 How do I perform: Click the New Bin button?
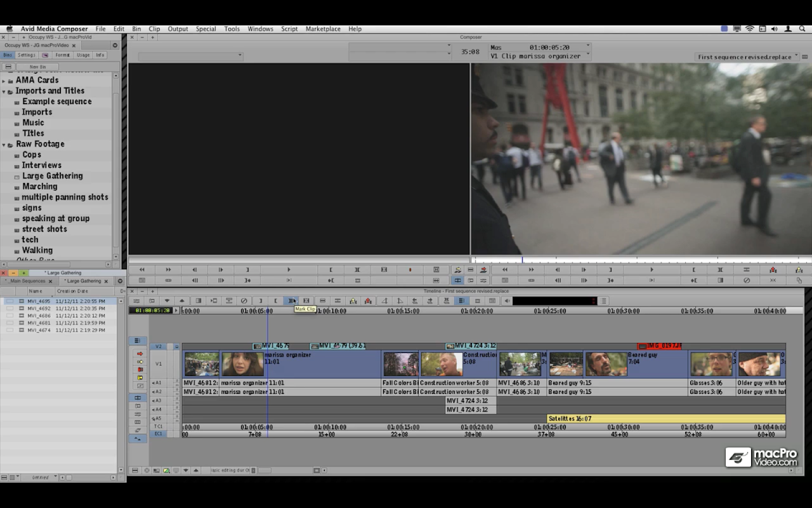pos(37,67)
